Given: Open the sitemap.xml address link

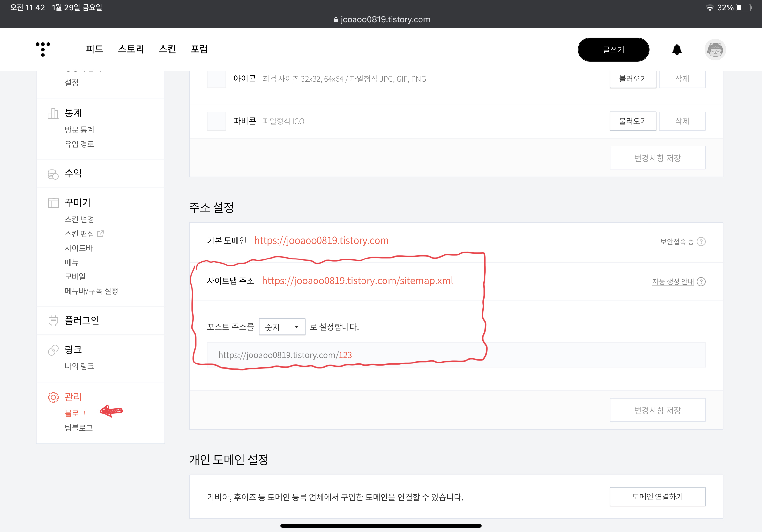Looking at the screenshot, I should pos(357,281).
